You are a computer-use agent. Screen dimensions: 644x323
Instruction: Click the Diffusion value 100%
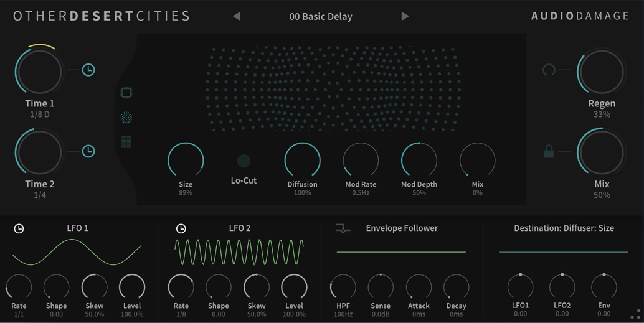[x=302, y=193]
